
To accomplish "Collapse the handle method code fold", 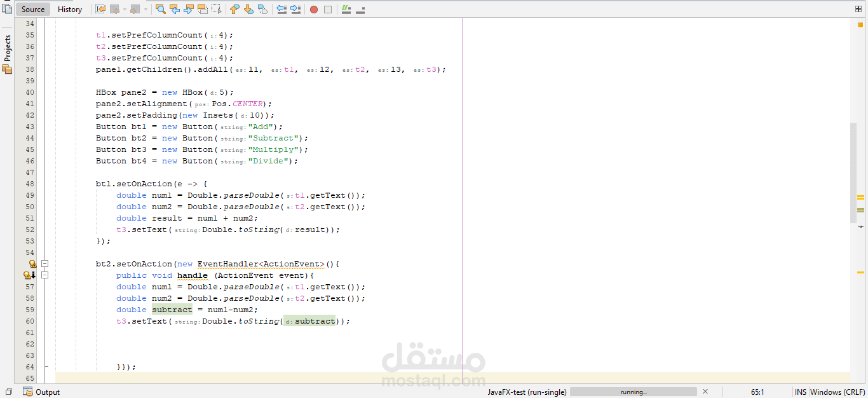I will pyautogui.click(x=45, y=275).
